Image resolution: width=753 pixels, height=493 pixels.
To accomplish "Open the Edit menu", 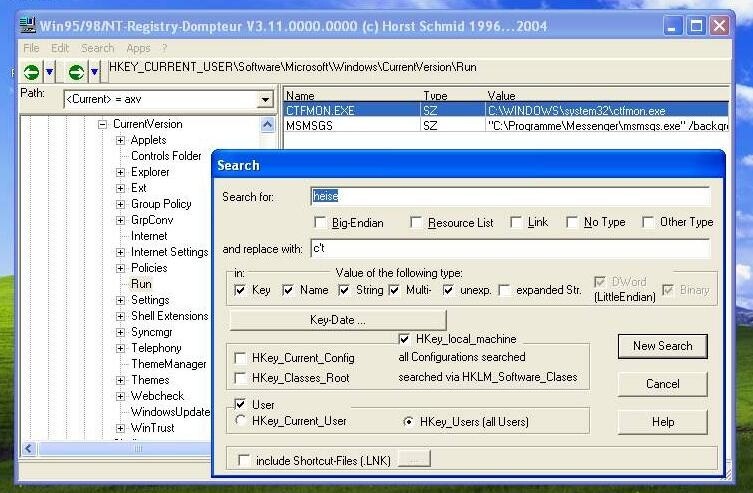I will pos(60,48).
